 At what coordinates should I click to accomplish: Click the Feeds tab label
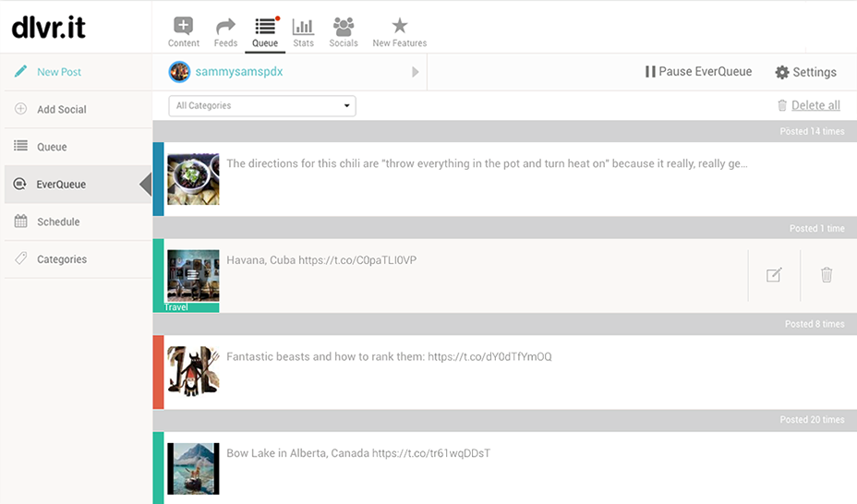[225, 43]
